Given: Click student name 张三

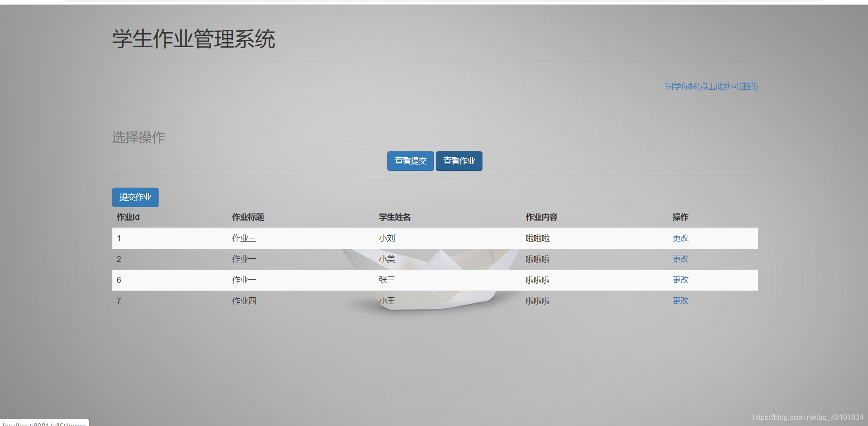Looking at the screenshot, I should coord(387,280).
